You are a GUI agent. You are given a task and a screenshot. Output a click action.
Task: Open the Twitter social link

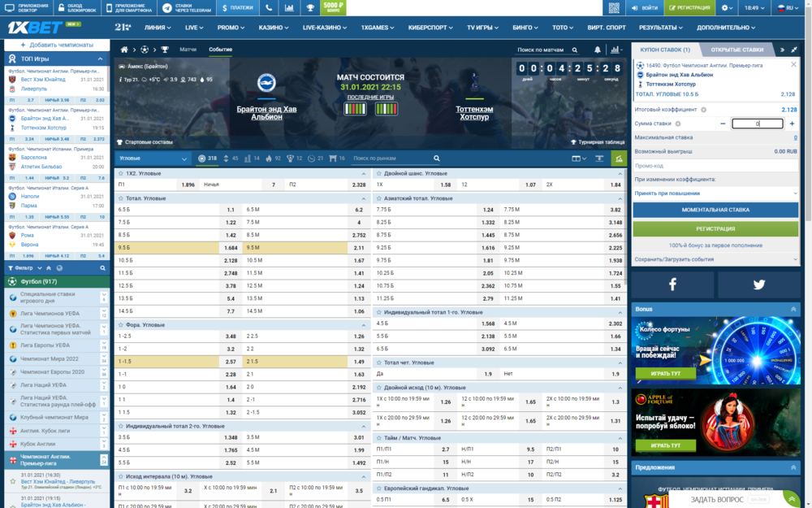point(759,284)
